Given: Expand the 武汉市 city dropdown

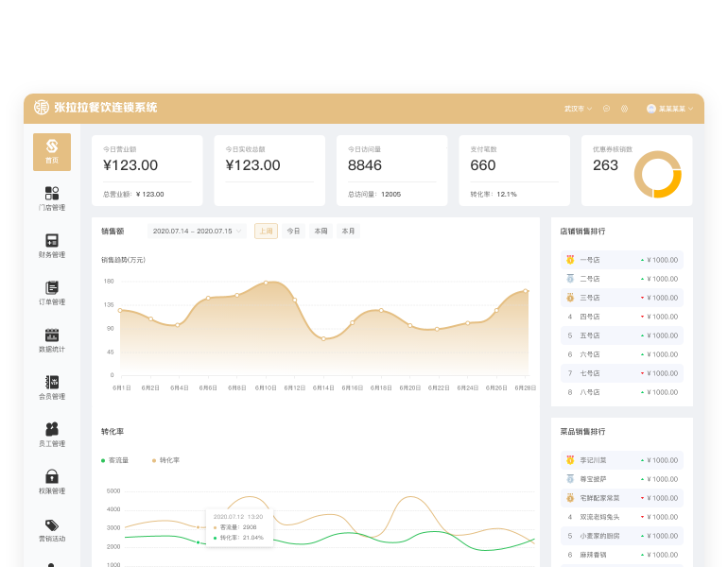Looking at the screenshot, I should tap(578, 109).
